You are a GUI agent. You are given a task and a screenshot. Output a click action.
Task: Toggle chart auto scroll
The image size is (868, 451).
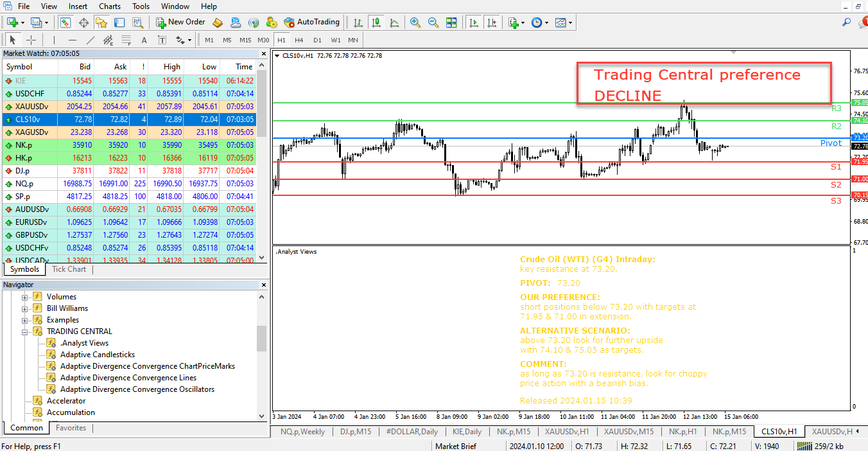(474, 22)
